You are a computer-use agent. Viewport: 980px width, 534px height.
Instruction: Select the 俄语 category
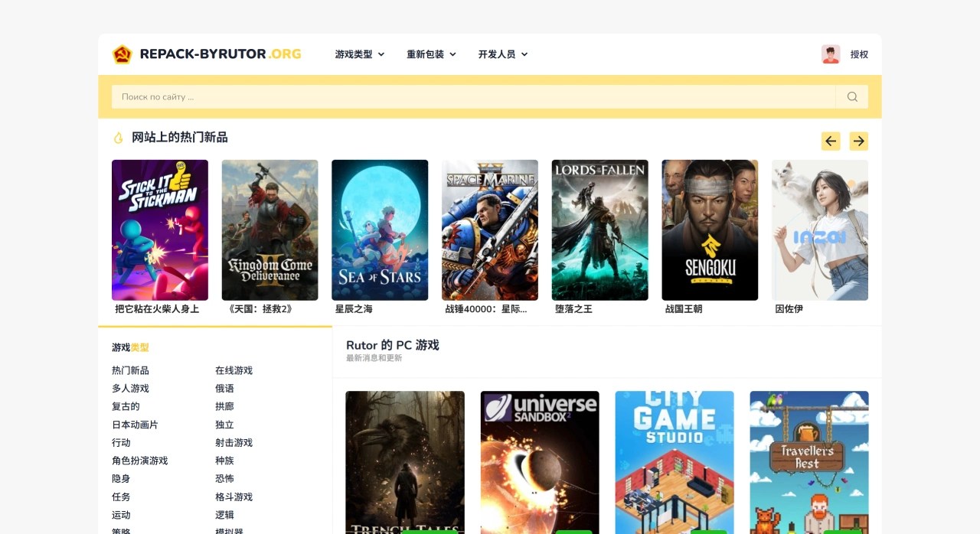pyautogui.click(x=224, y=389)
